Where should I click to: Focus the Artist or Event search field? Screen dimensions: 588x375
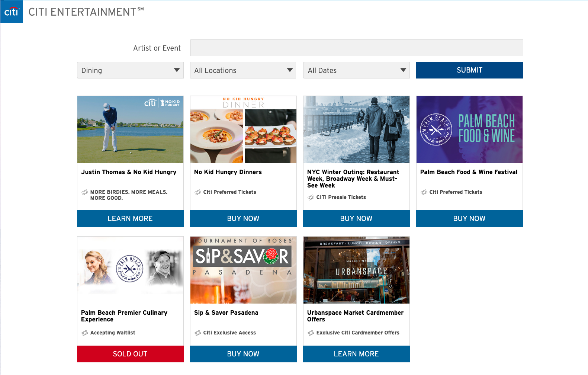(356, 48)
